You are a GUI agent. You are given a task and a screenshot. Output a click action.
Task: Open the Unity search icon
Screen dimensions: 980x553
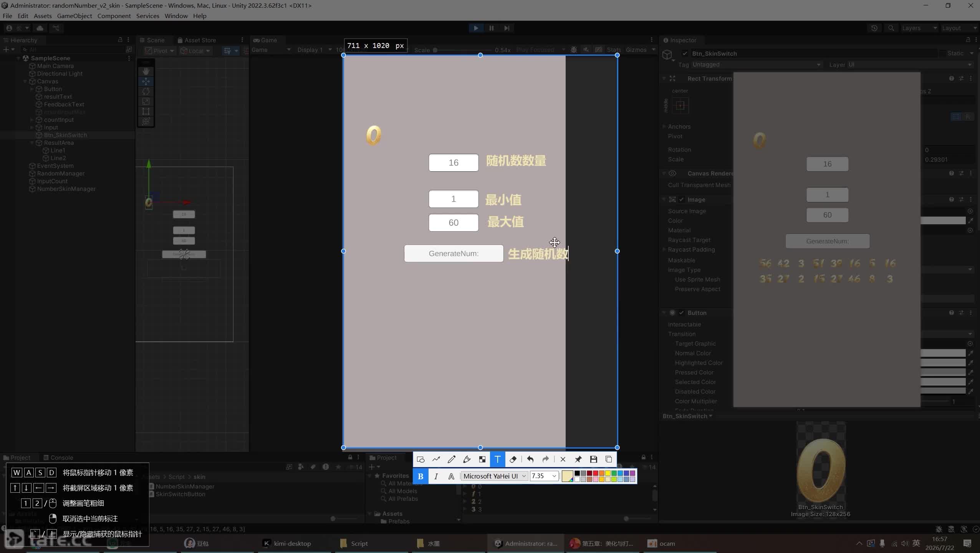[x=891, y=28]
